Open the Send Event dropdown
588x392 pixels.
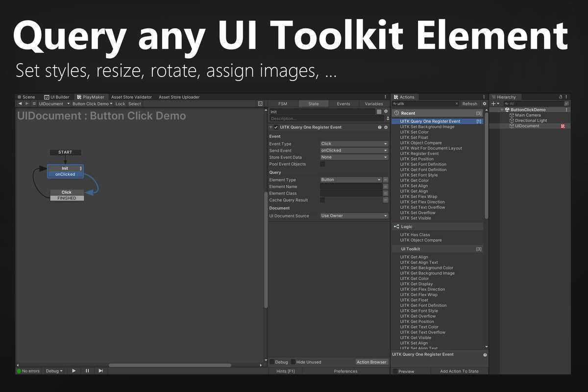(354, 150)
